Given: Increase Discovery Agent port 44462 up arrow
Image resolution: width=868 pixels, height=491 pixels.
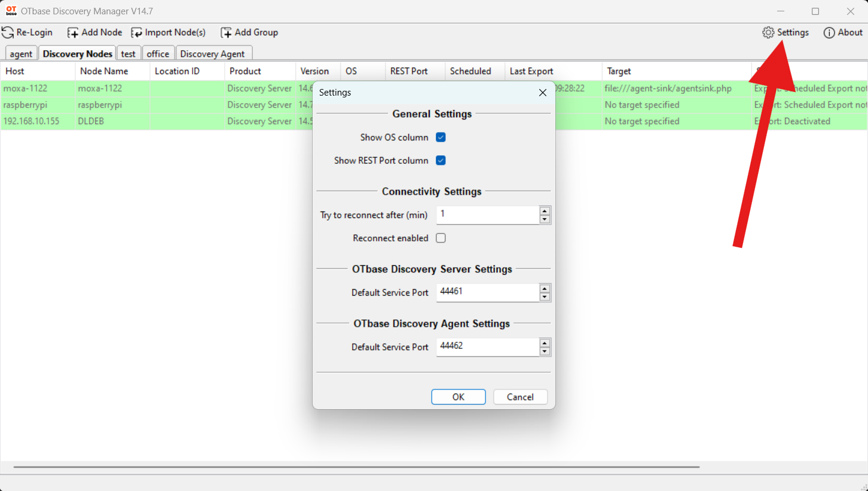Looking at the screenshot, I should tap(545, 343).
